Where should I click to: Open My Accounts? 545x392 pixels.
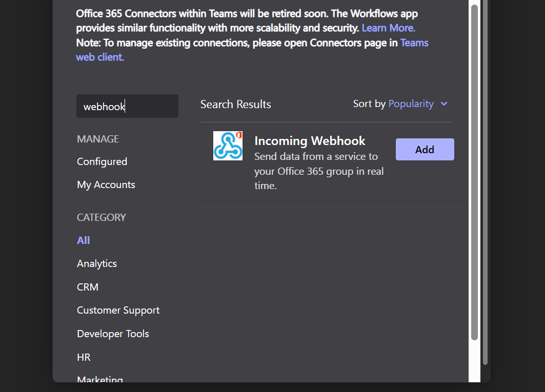click(x=106, y=184)
